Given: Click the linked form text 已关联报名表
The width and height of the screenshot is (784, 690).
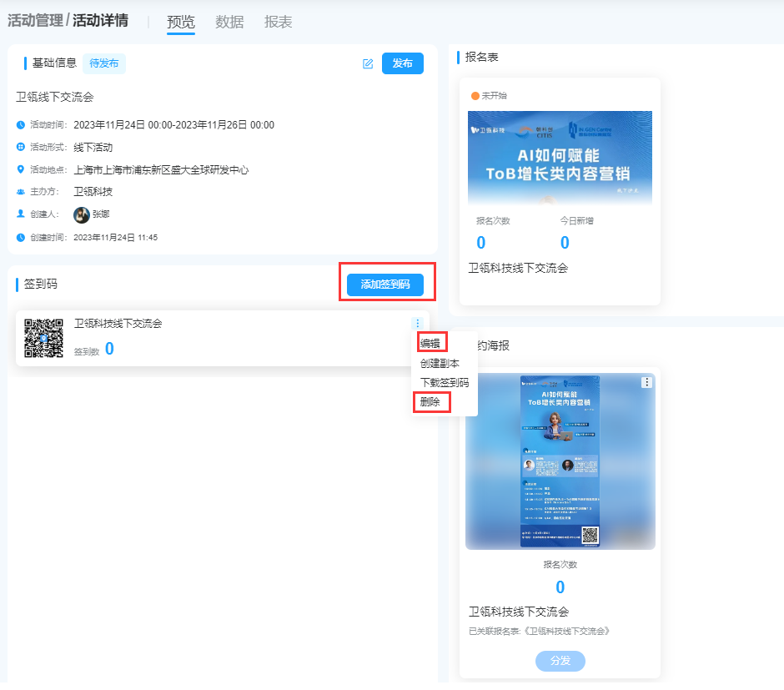Looking at the screenshot, I should tap(539, 631).
